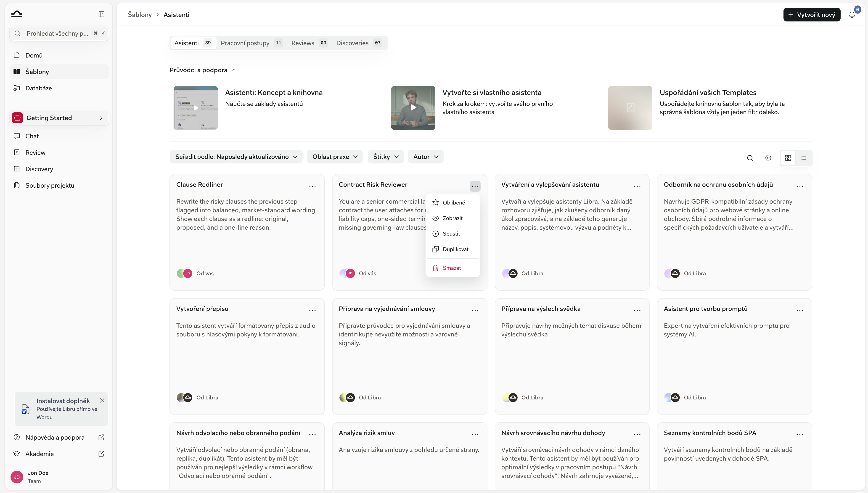This screenshot has width=868, height=493.
Task: Open Soubory projektu in sidebar
Action: pyautogui.click(x=59, y=185)
